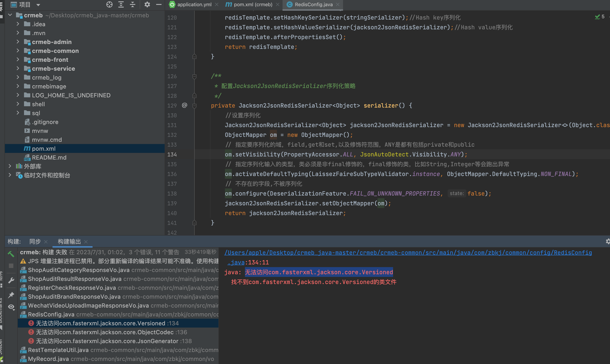The height and width of the screenshot is (364, 610).
Task: Expand the 外部库 external libraries node
Action: click(10, 166)
